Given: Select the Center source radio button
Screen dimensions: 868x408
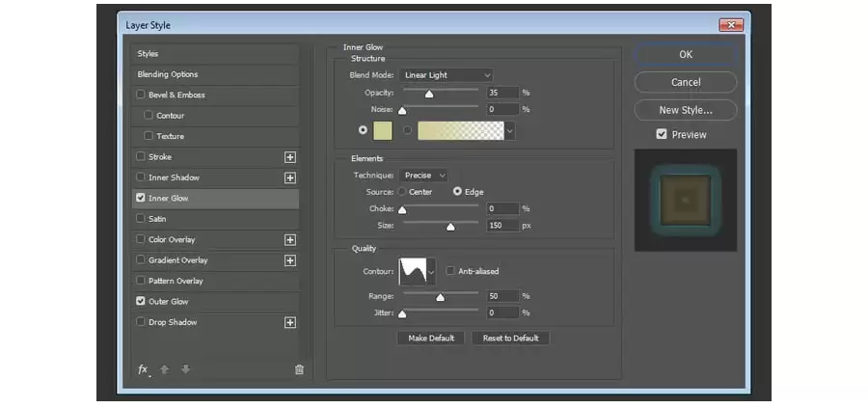Looking at the screenshot, I should [402, 192].
